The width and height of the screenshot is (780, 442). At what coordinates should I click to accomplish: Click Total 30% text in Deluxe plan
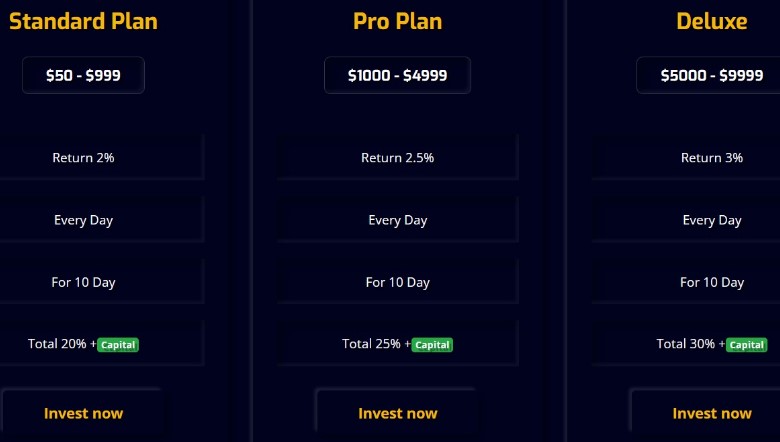pyautogui.click(x=685, y=344)
